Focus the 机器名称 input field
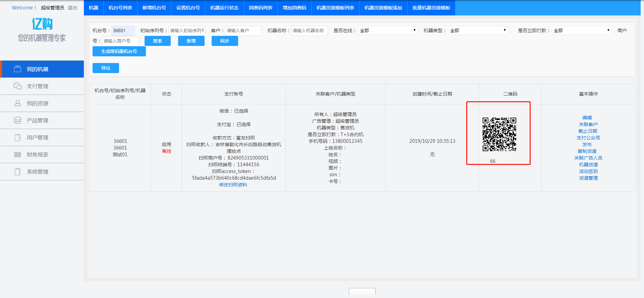 point(309,31)
